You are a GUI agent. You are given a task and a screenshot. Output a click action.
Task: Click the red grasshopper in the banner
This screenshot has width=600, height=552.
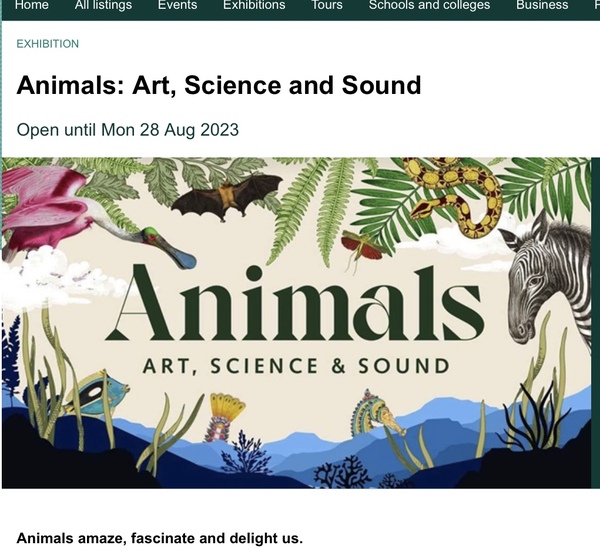coord(362,247)
